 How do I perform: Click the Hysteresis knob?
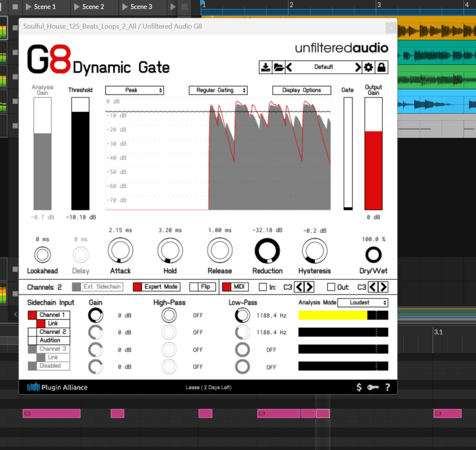click(315, 251)
